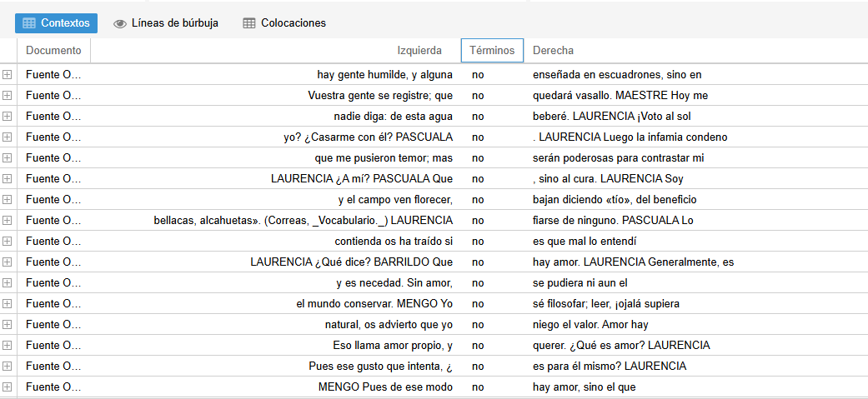The width and height of the screenshot is (868, 399).
Task: Expand row 'y es necedad. Sin amor,'
Action: [7, 282]
